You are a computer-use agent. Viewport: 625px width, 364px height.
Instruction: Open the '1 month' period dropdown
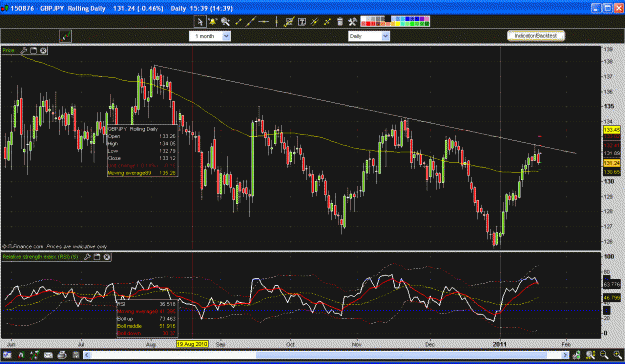point(210,36)
